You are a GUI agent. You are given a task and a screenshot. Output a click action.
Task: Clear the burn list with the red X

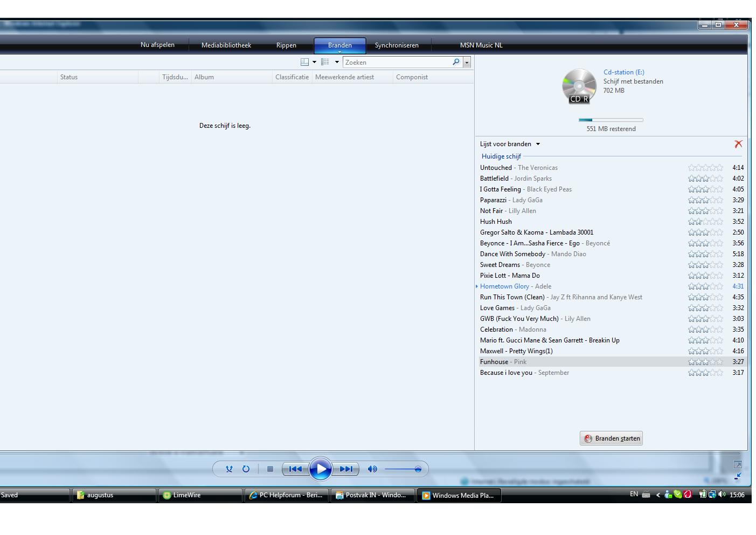(738, 144)
